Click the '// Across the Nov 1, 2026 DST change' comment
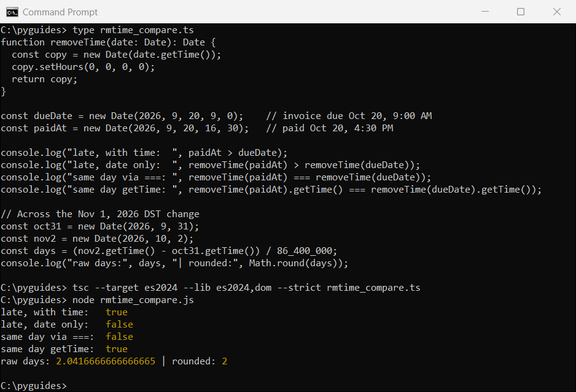Image resolution: width=576 pixels, height=392 pixels. pos(100,214)
